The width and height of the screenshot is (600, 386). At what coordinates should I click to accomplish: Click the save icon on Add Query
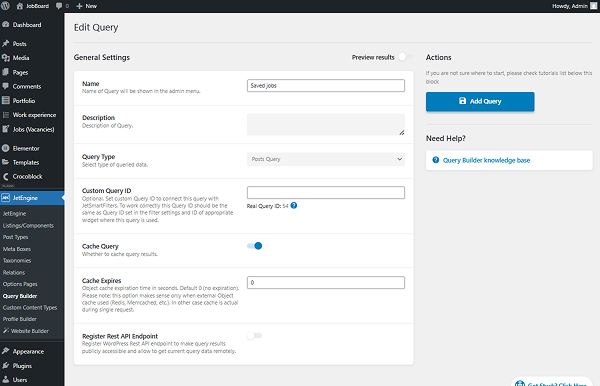click(463, 101)
